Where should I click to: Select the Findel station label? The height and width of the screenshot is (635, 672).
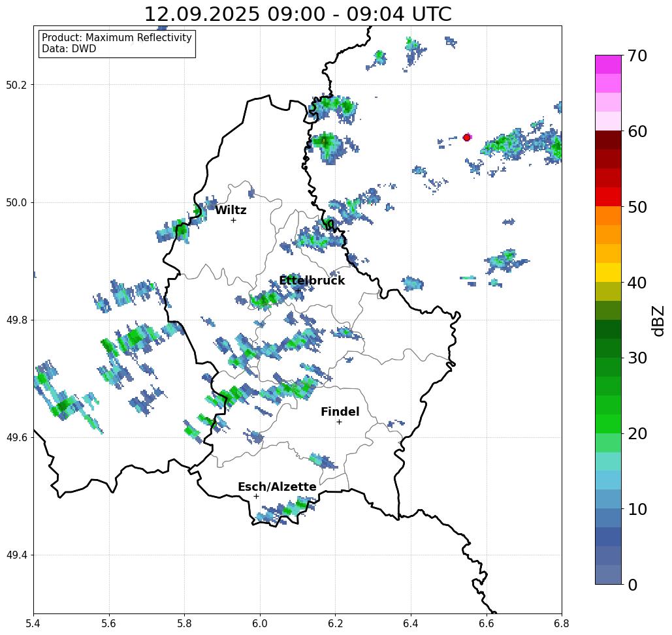[340, 412]
